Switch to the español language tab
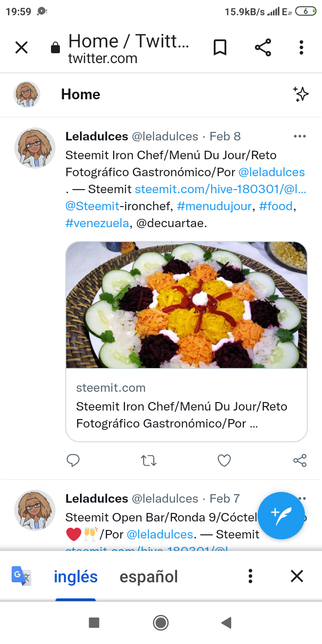Viewport: 322px width, 644px height. coord(148,576)
